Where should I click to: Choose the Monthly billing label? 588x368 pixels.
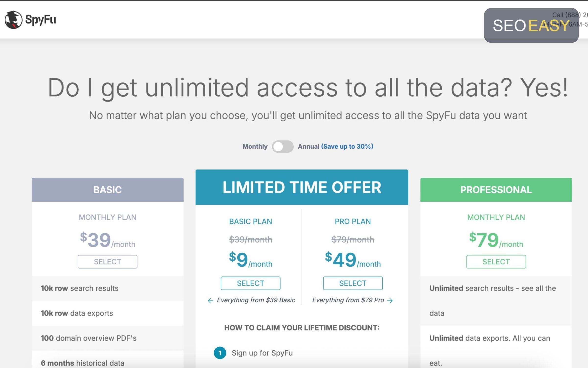[x=255, y=146]
